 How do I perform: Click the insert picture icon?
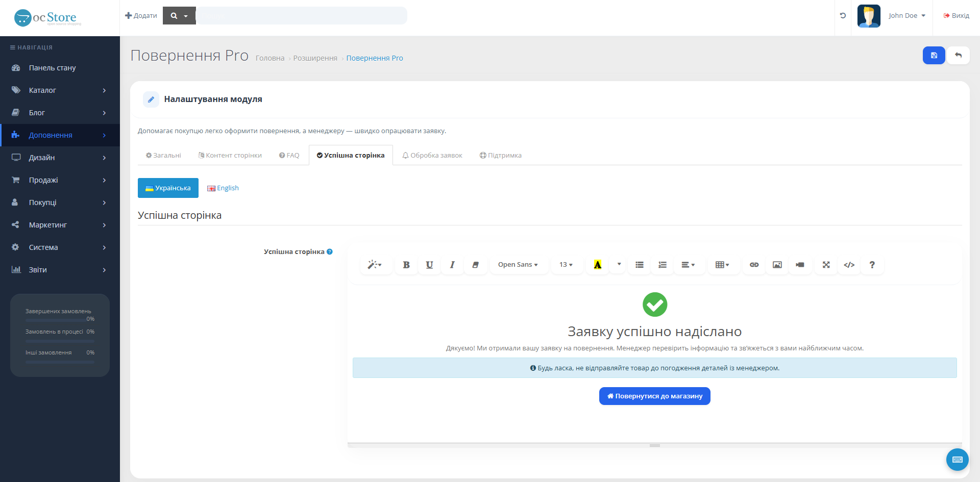[x=777, y=265]
